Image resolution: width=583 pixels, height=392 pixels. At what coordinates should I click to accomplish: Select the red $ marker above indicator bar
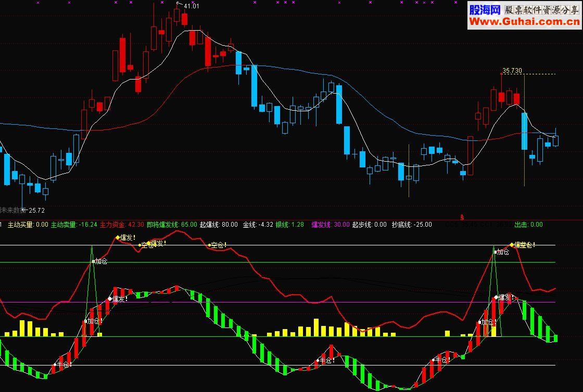462,217
